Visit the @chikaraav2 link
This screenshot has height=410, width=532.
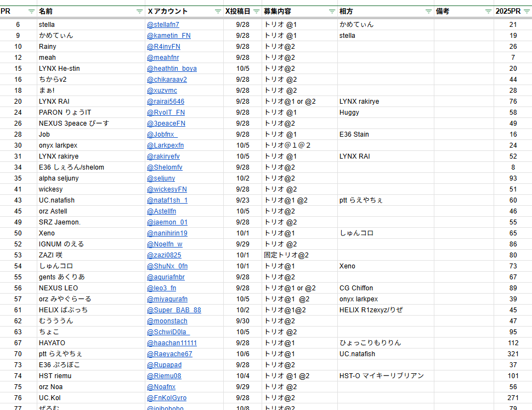167,80
